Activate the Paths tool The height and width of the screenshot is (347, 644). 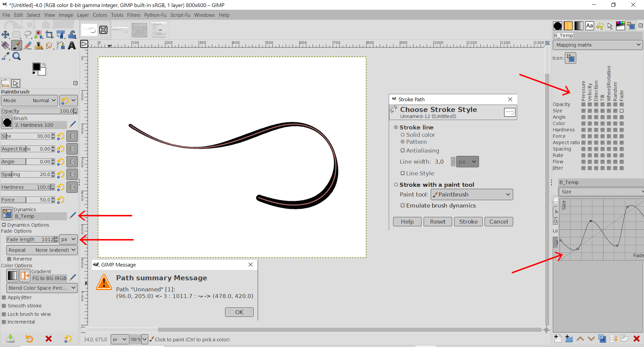click(61, 46)
